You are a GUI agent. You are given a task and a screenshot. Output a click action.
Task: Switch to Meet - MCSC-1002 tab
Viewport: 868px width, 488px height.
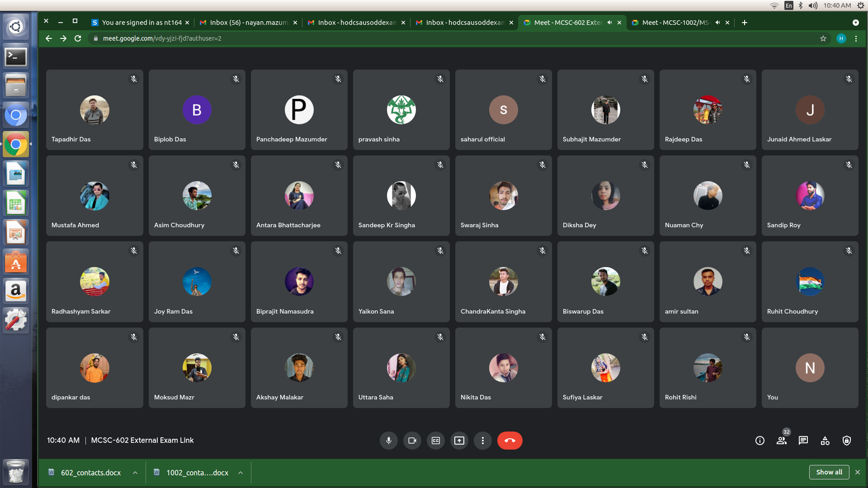675,23
